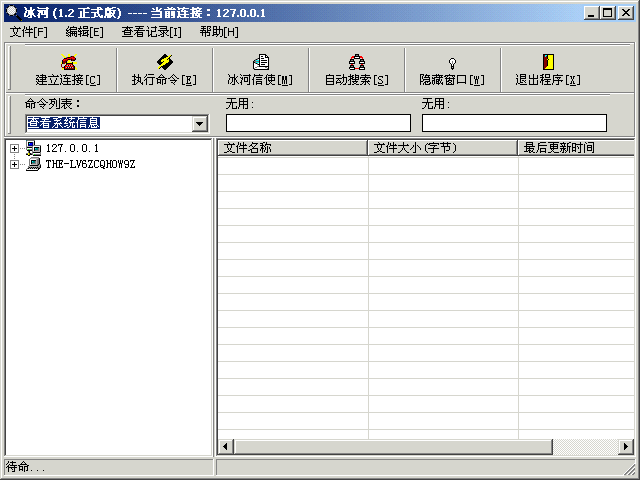Open the 文件[F] menu
The width and height of the screenshot is (640, 480).
(28, 31)
